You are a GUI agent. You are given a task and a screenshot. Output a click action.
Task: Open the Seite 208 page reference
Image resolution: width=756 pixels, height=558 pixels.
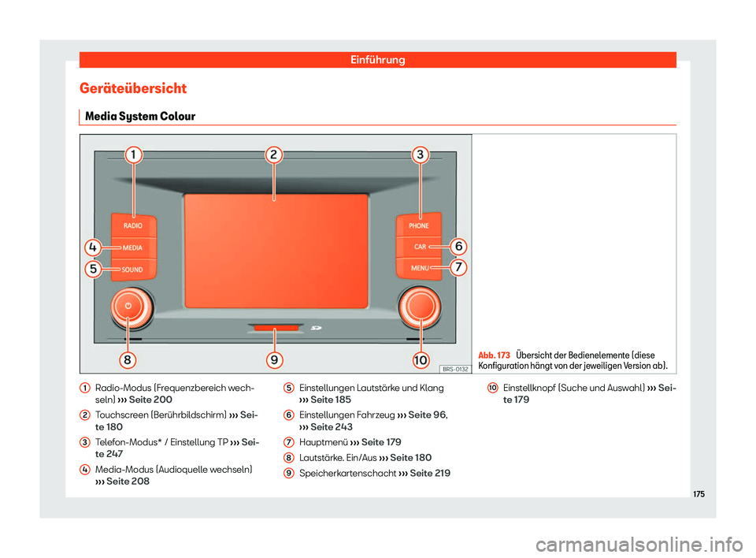(123, 482)
